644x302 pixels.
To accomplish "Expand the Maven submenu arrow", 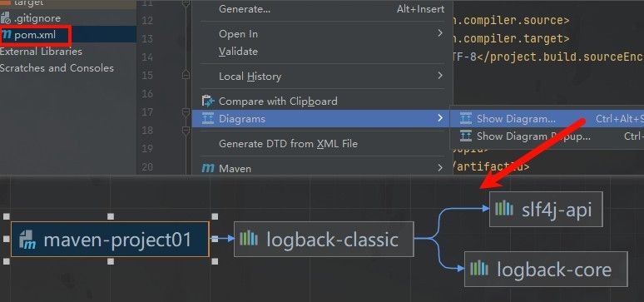I will 440,168.
